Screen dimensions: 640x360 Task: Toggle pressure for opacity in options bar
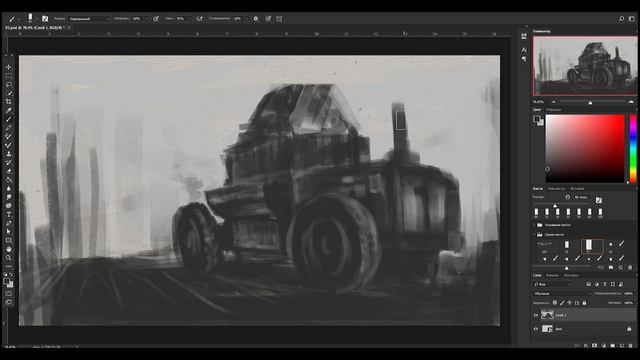156,19
